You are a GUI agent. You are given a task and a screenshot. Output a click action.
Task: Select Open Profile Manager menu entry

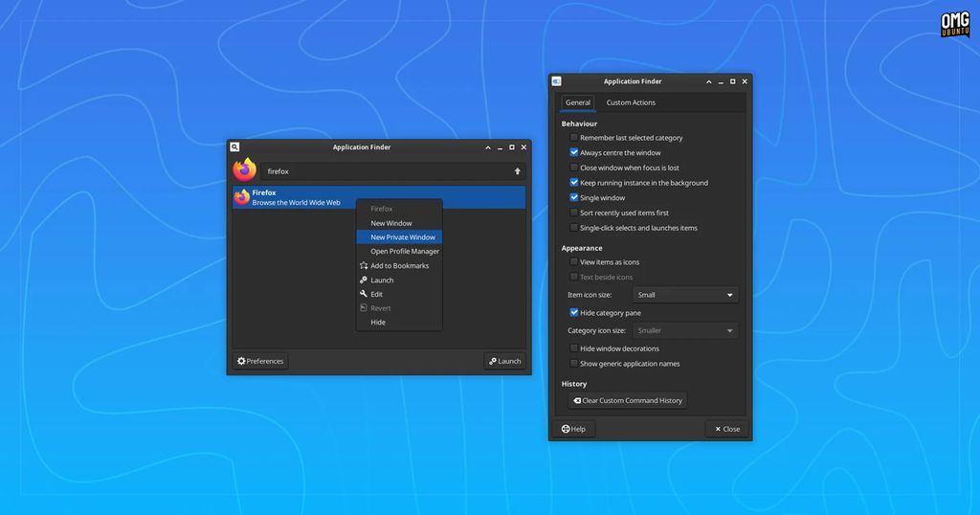click(399, 251)
